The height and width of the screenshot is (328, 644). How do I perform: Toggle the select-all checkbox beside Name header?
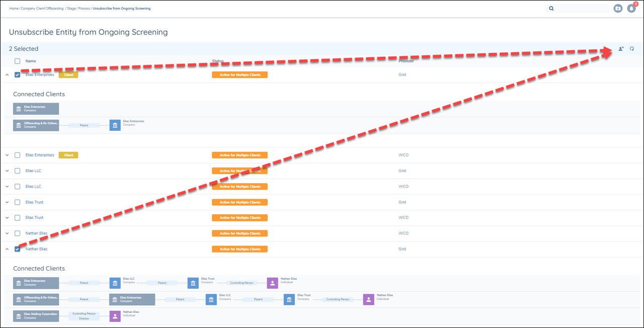[x=18, y=61]
